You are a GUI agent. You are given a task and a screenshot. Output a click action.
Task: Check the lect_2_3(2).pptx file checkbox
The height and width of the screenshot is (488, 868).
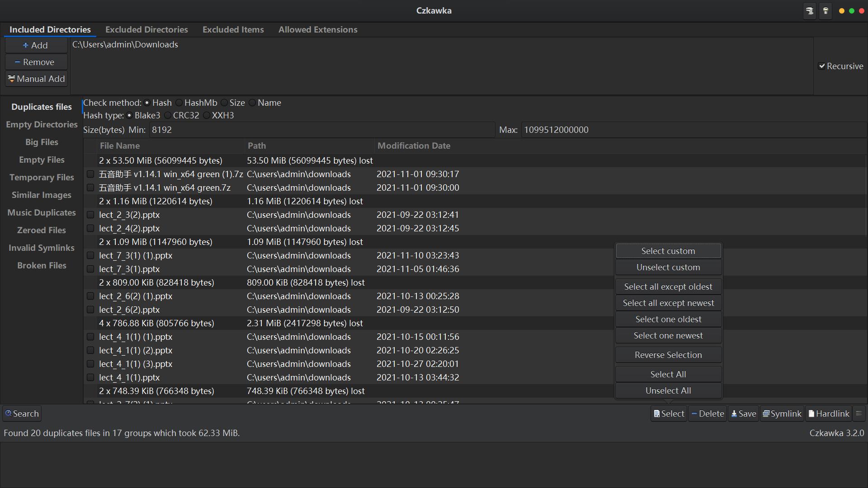pos(90,215)
